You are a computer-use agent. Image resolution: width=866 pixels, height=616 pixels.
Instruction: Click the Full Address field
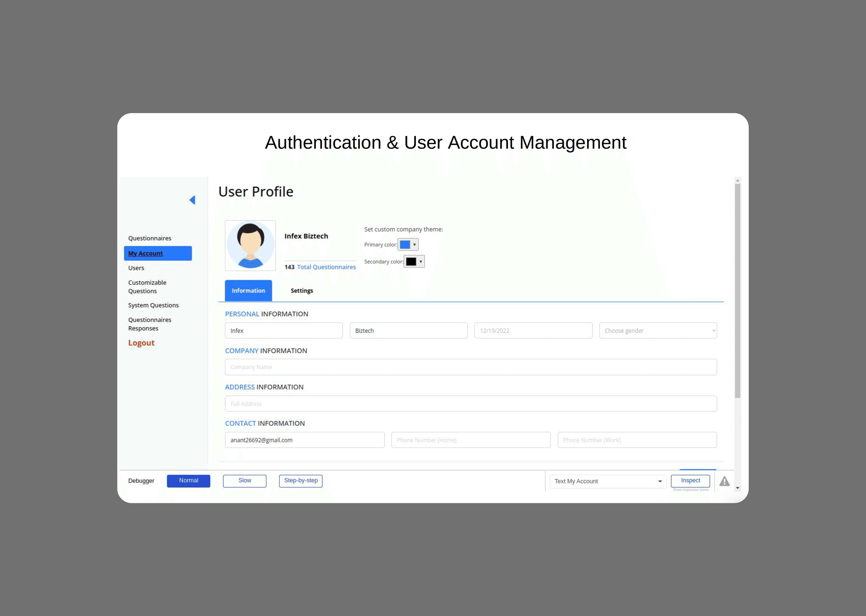pyautogui.click(x=471, y=404)
